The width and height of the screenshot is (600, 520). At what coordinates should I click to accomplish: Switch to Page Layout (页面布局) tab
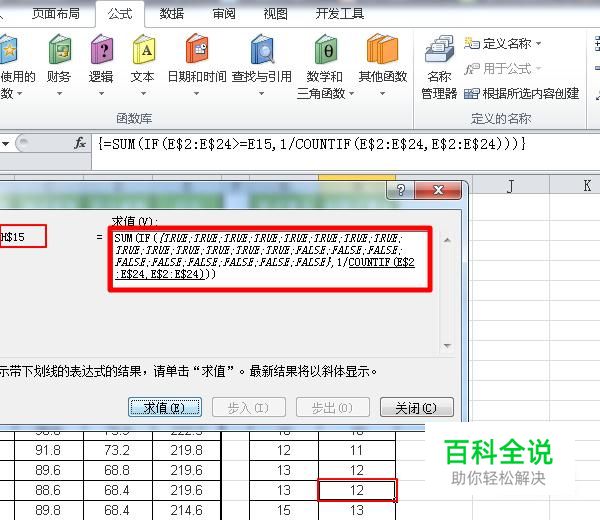[x=56, y=14]
